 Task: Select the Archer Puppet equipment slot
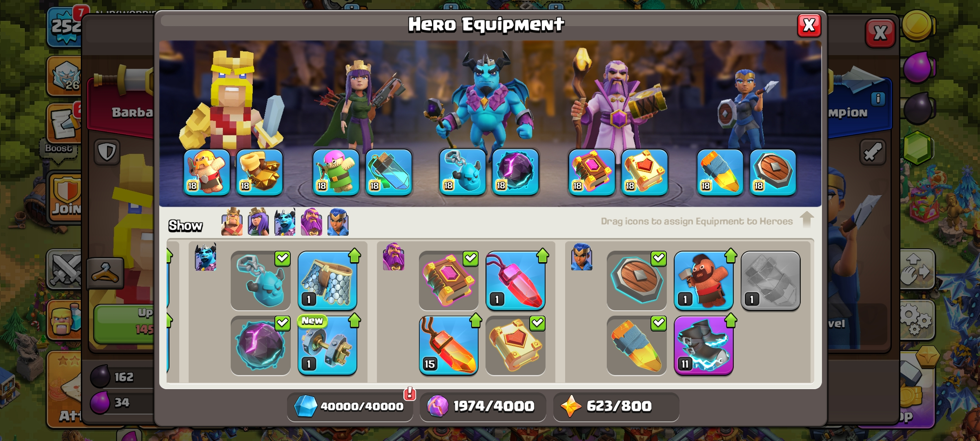(x=336, y=172)
